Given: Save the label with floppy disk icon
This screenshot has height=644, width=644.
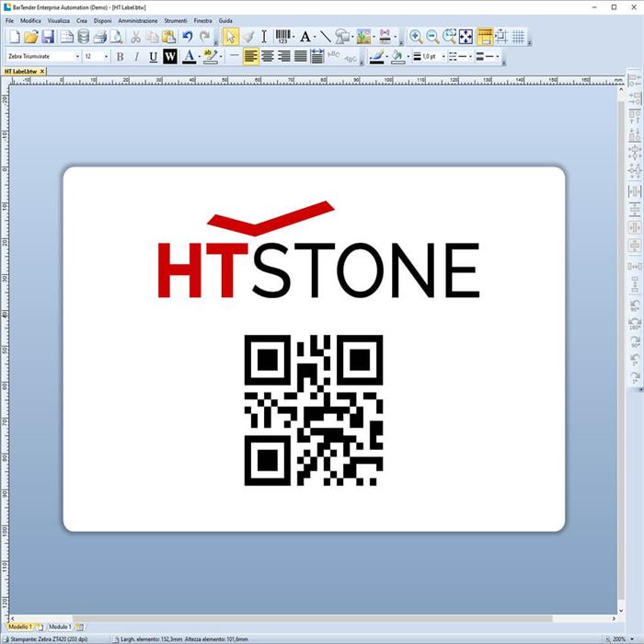Looking at the screenshot, I should [48, 37].
